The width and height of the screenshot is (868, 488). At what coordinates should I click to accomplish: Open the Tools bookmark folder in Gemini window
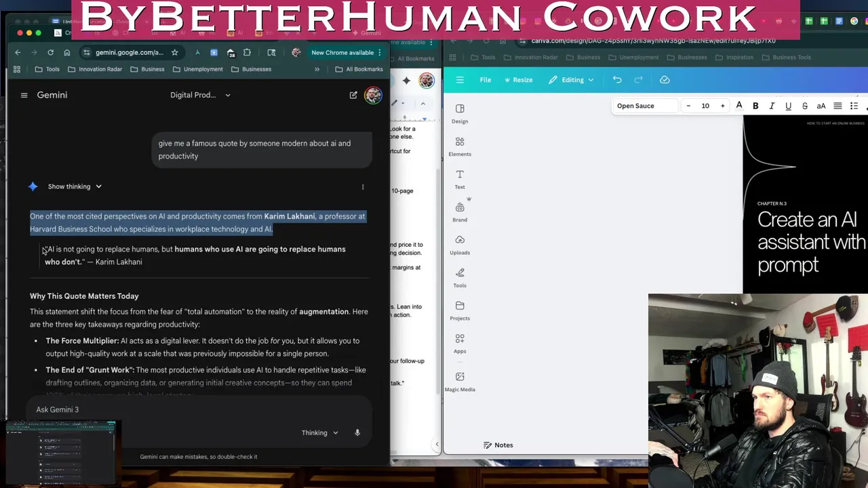pos(47,69)
